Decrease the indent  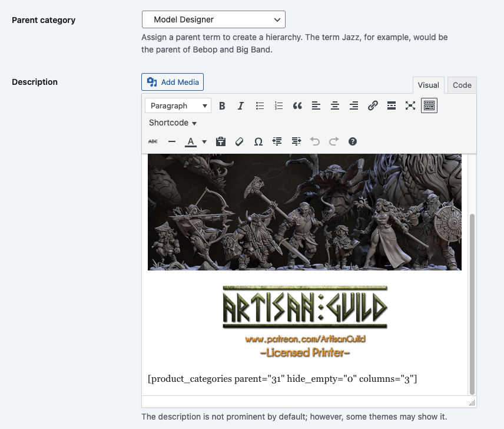pos(277,141)
